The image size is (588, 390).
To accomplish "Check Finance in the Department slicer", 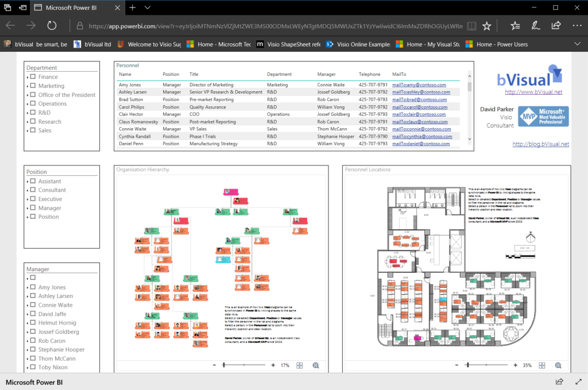I will [32, 76].
